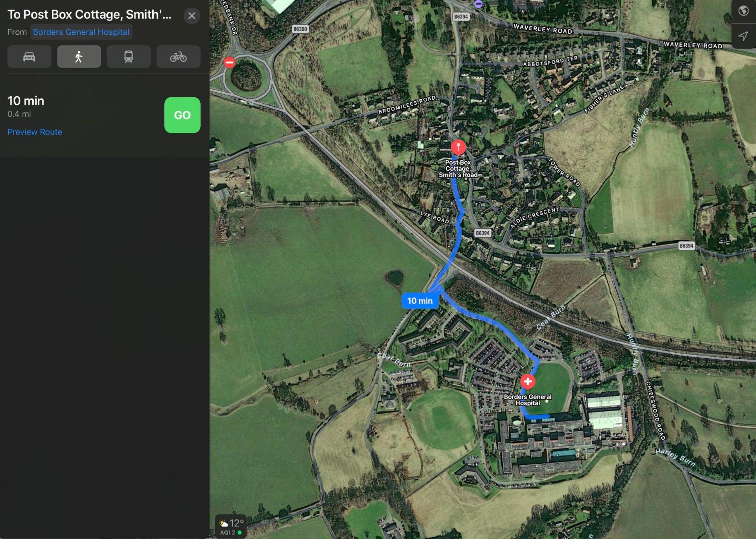
Task: Click the destination title text
Action: click(x=89, y=15)
